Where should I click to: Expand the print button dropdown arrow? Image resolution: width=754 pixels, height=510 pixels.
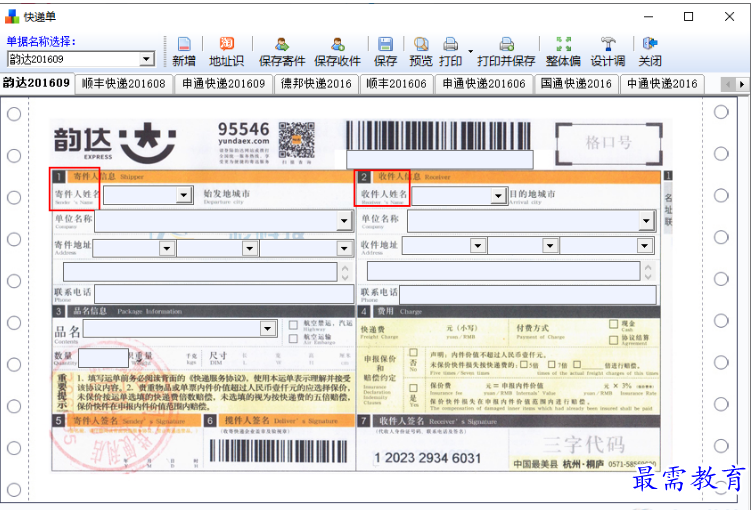click(471, 51)
